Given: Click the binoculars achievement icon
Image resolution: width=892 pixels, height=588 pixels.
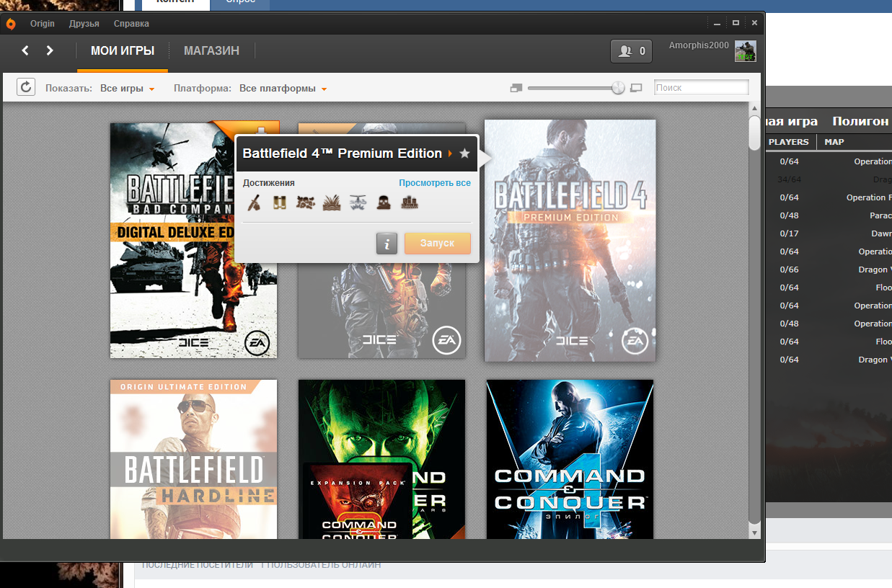Looking at the screenshot, I should (x=279, y=202).
